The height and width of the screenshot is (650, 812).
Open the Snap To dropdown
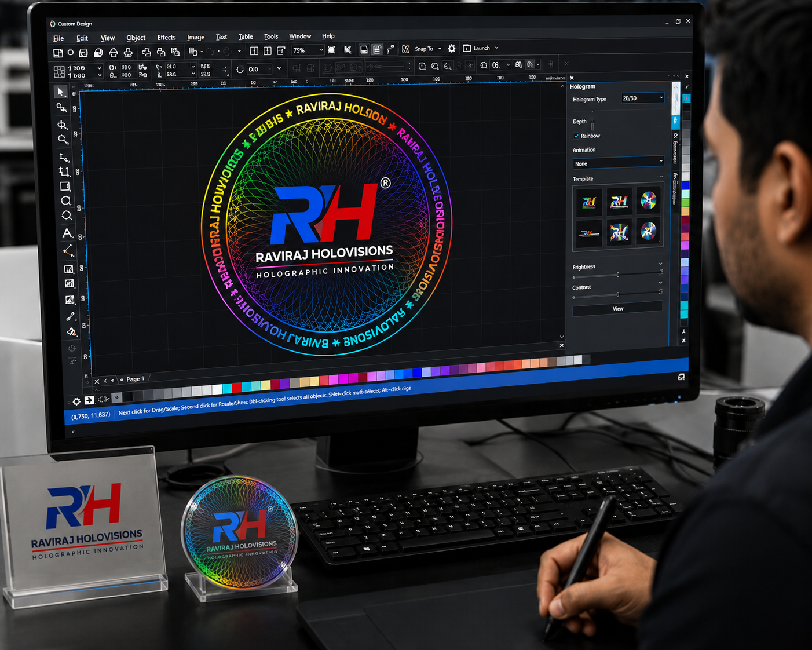point(440,49)
